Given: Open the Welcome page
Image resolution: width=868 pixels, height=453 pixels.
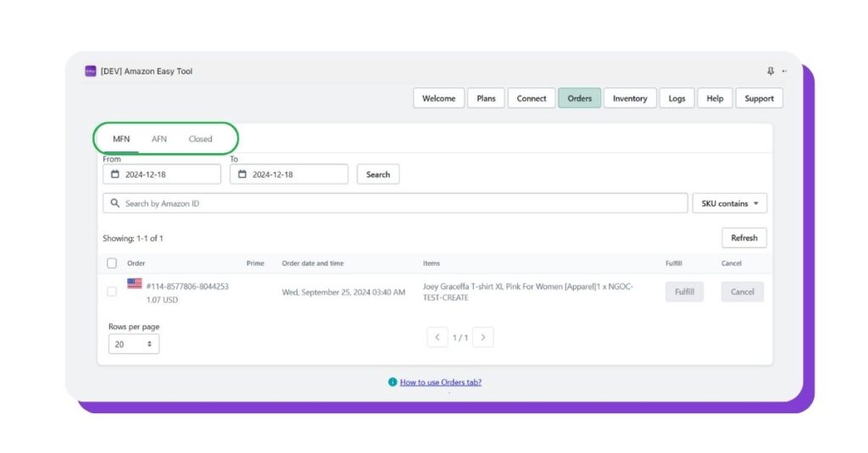Looking at the screenshot, I should 438,98.
